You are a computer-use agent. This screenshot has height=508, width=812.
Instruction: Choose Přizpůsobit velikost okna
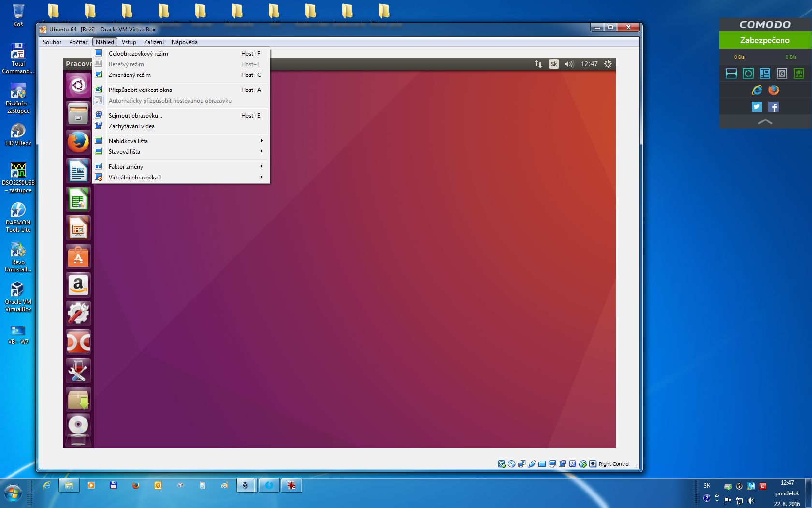pyautogui.click(x=181, y=90)
